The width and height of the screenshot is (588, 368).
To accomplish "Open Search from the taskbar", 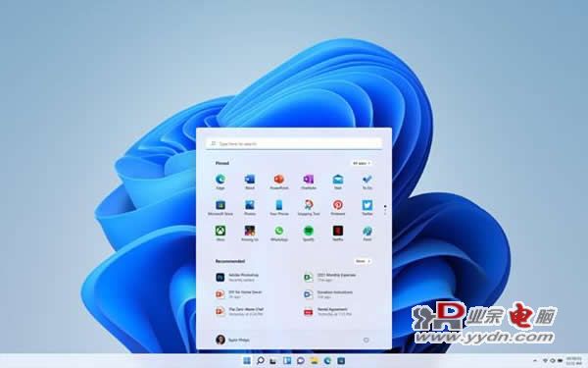I will [261, 361].
